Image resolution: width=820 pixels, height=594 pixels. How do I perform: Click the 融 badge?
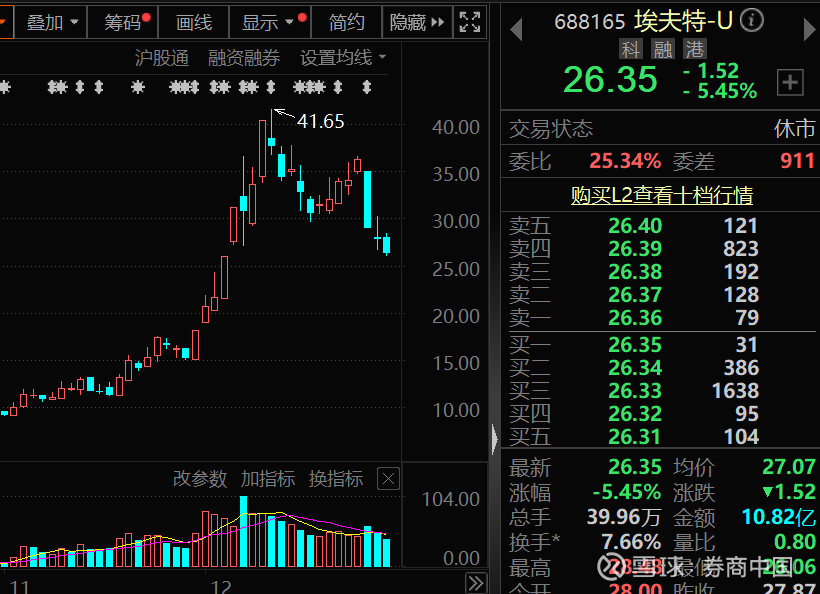tap(663, 50)
